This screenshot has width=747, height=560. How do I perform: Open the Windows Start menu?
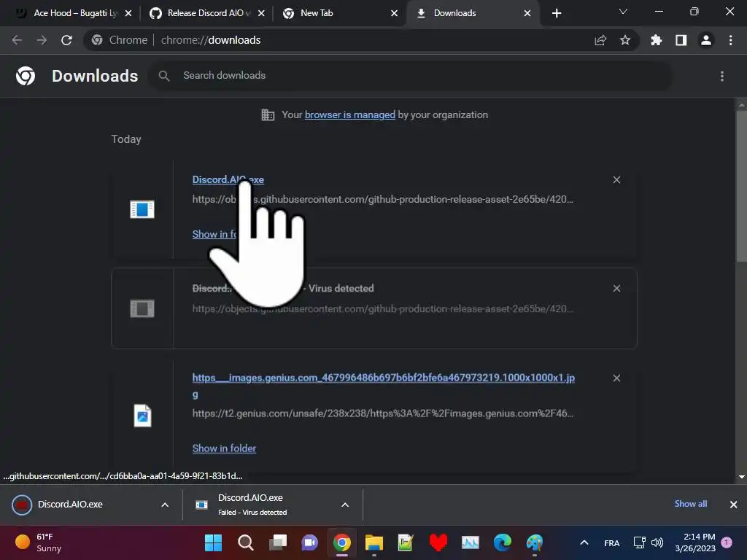coord(213,542)
